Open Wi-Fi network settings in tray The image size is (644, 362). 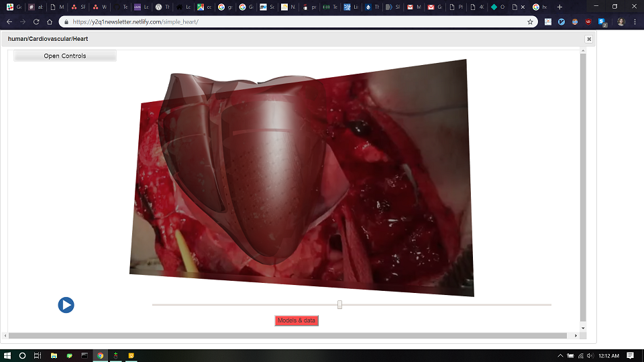click(x=581, y=356)
